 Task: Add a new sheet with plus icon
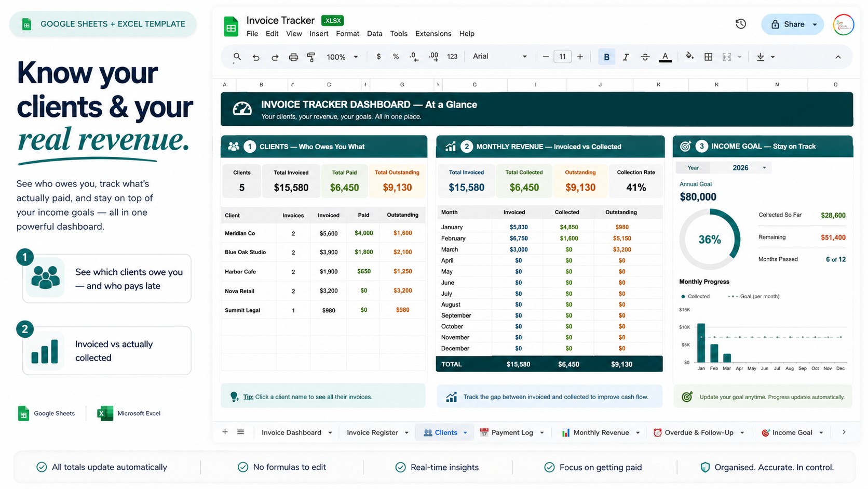(x=225, y=432)
